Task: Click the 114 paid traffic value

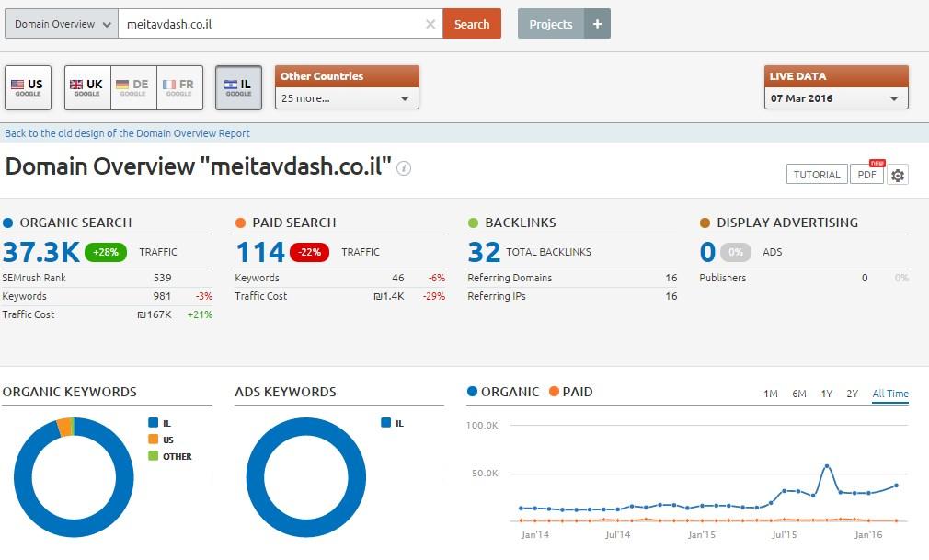Action: (260, 252)
